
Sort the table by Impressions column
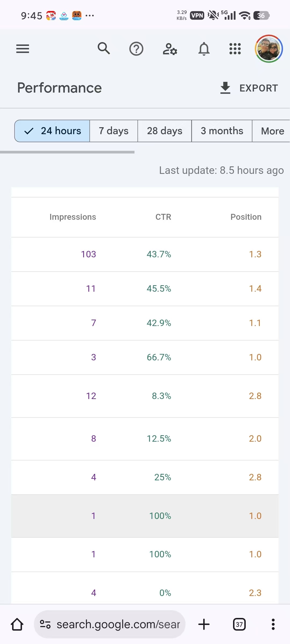click(x=73, y=217)
